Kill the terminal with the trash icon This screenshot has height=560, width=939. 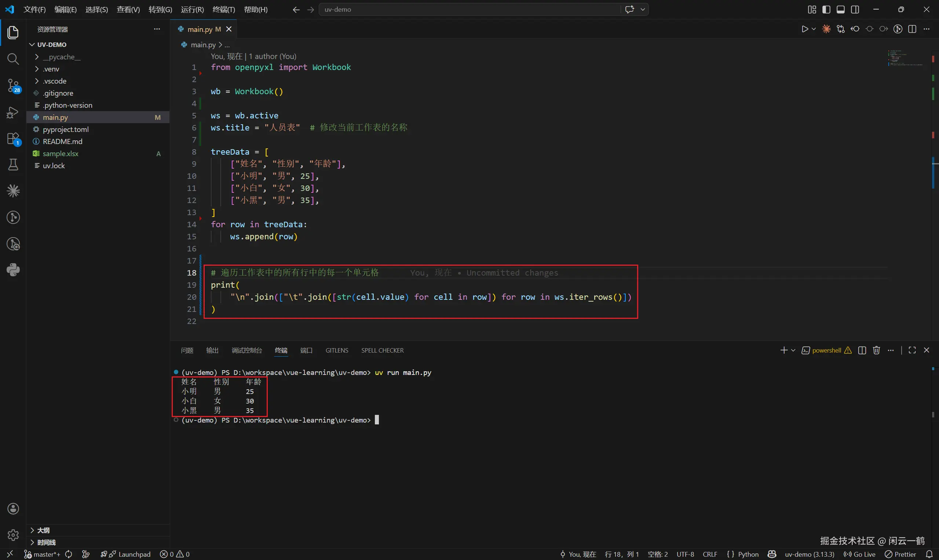876,350
